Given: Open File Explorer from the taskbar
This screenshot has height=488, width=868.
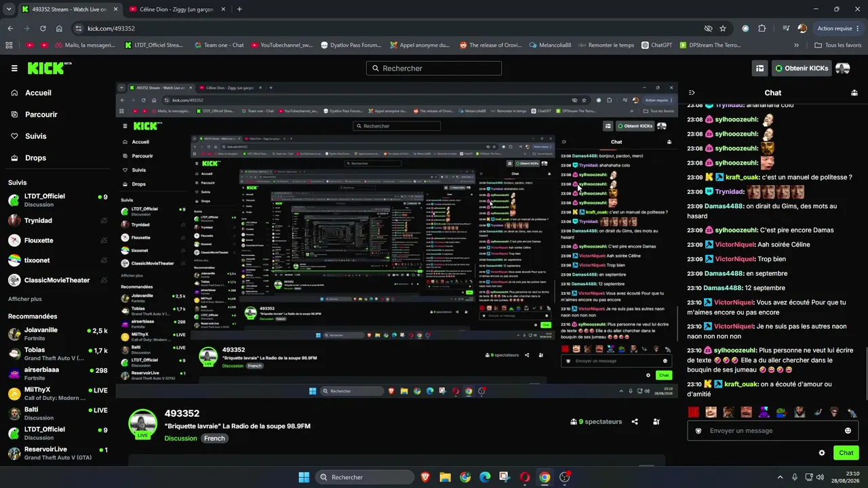Looking at the screenshot, I should pyautogui.click(x=445, y=477).
